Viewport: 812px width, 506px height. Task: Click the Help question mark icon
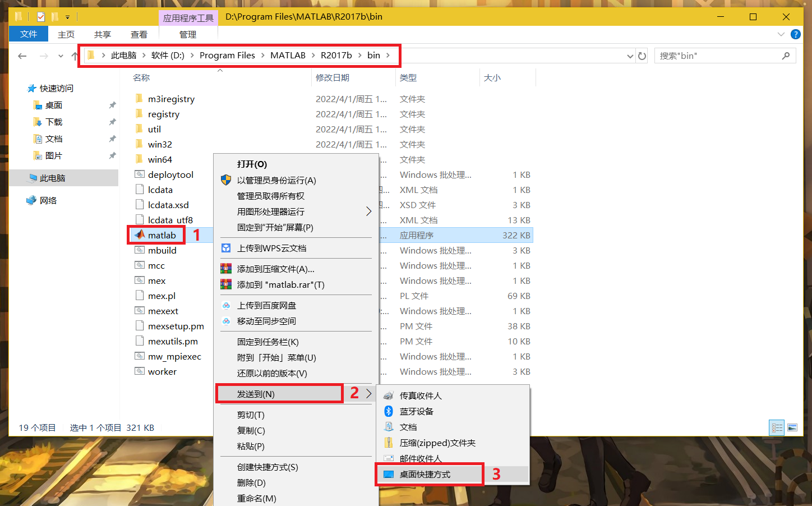795,34
